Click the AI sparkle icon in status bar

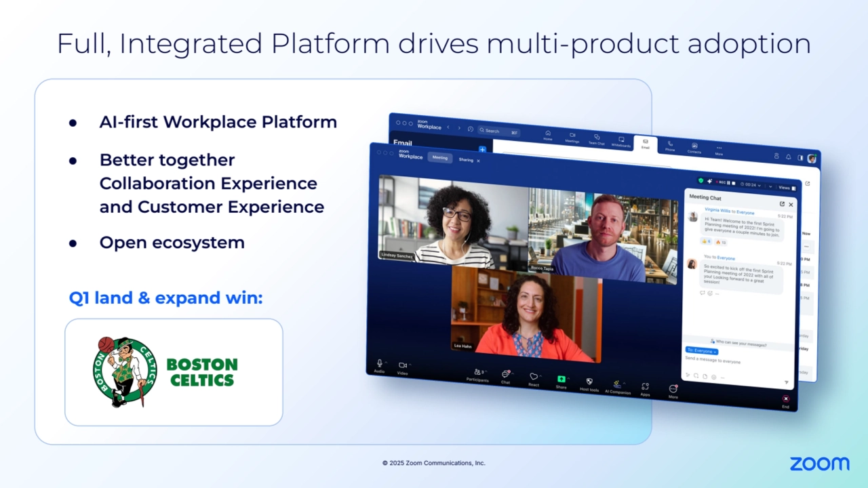tap(709, 182)
